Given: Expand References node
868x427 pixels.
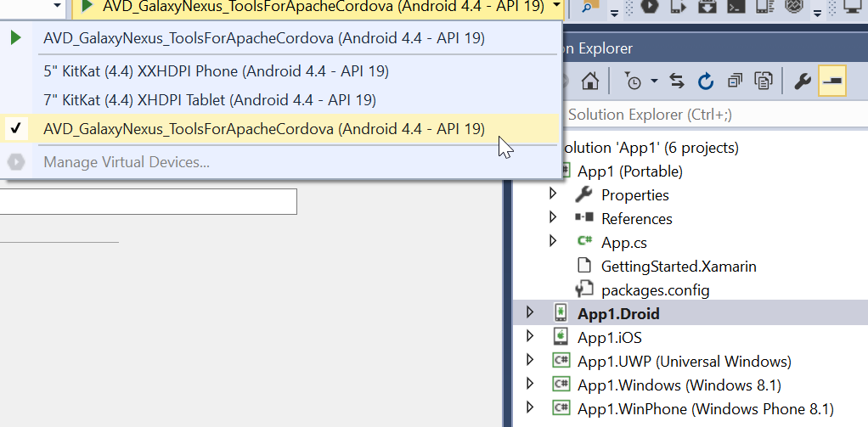Looking at the screenshot, I should click(x=552, y=216).
